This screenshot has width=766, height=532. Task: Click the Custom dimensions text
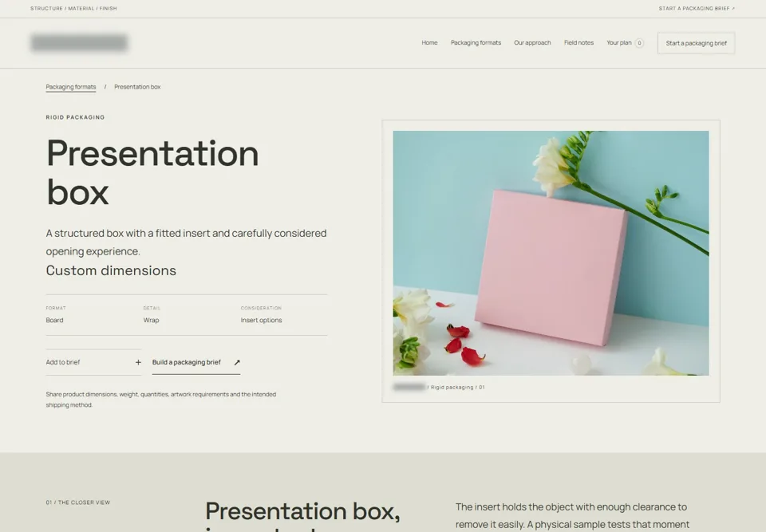(111, 270)
